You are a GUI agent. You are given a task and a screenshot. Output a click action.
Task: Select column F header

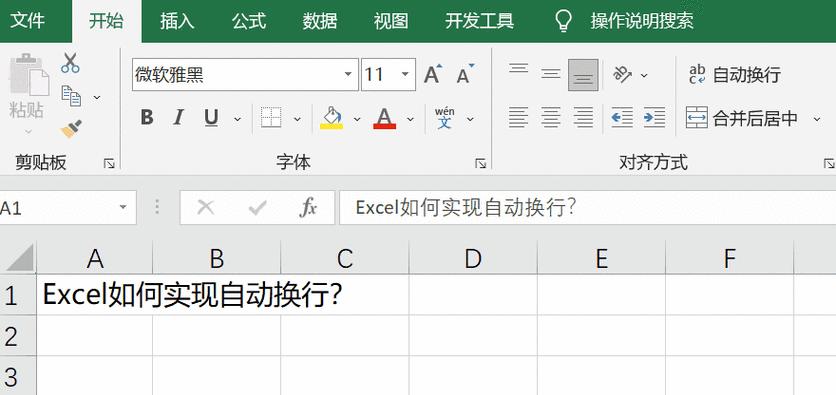click(x=729, y=258)
